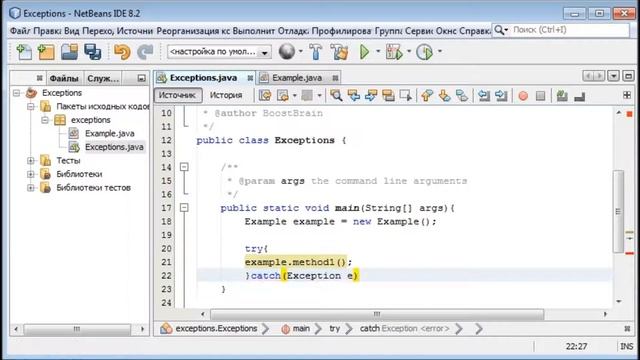
Task: Click the editor vertical scrollbar thumb
Action: click(618, 211)
